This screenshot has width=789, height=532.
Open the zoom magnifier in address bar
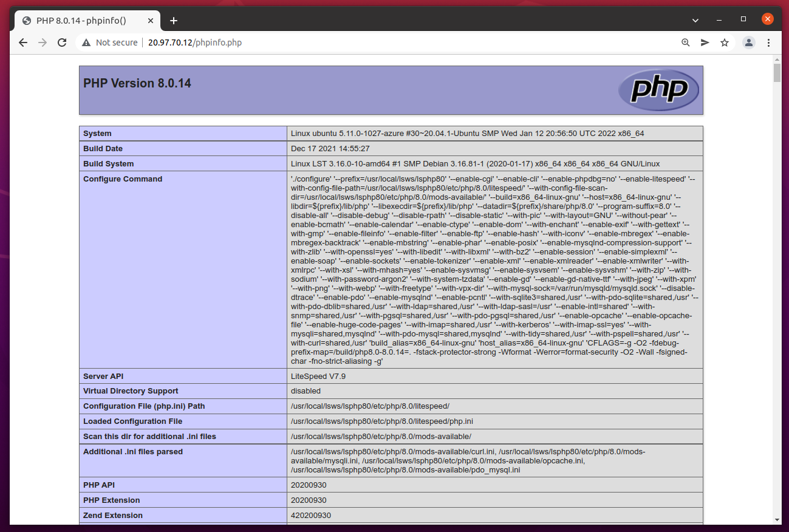point(686,43)
